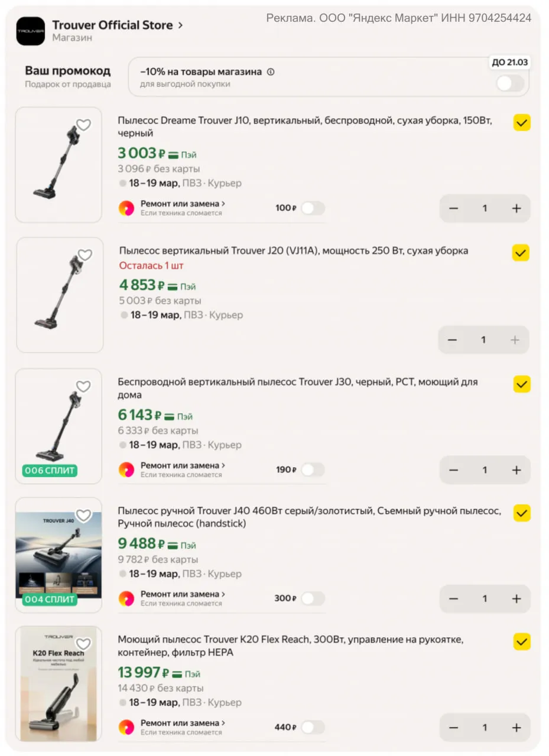The width and height of the screenshot is (549, 756).
Task: View Trouver J40 product thumbnail
Action: [59, 555]
